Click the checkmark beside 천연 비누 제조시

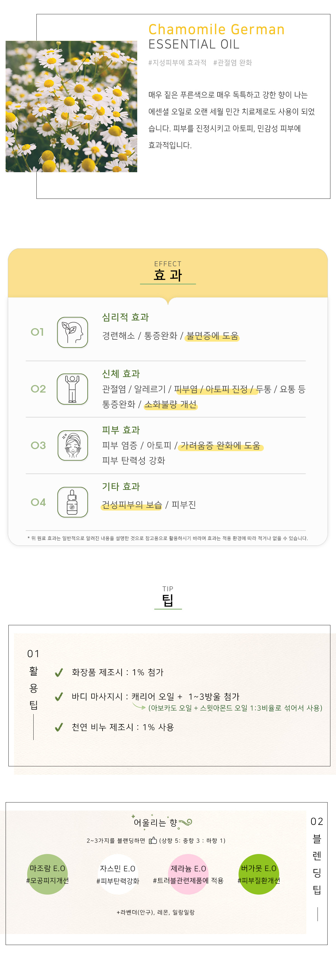coord(59,727)
